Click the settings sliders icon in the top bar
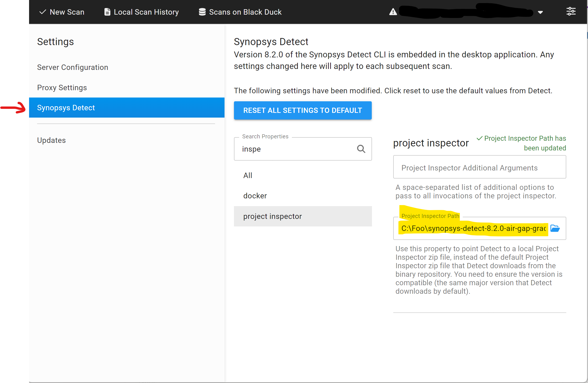 571,11
